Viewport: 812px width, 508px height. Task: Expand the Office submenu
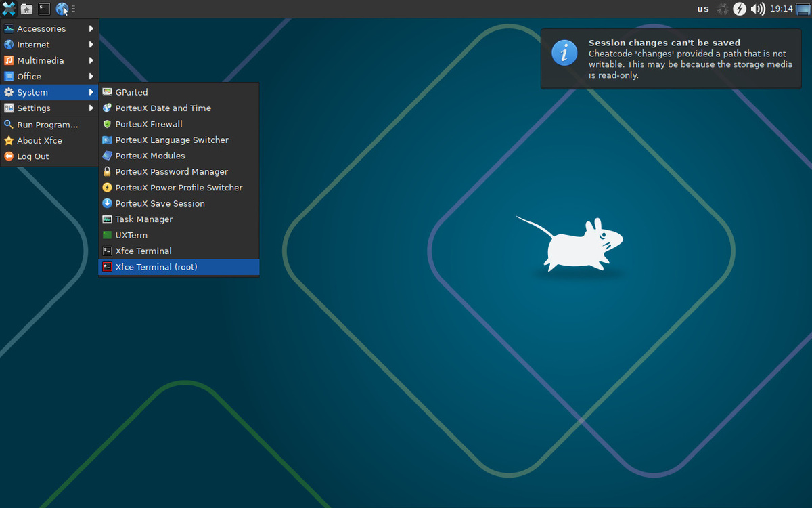coord(49,77)
